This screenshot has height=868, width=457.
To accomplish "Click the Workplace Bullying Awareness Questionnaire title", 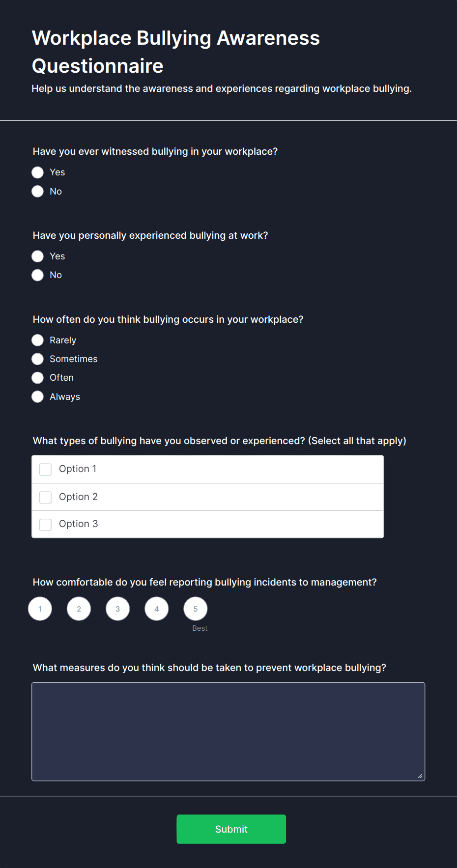I will [176, 52].
